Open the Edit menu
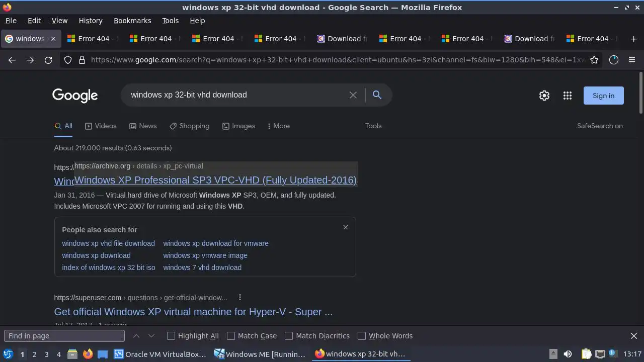 point(34,21)
